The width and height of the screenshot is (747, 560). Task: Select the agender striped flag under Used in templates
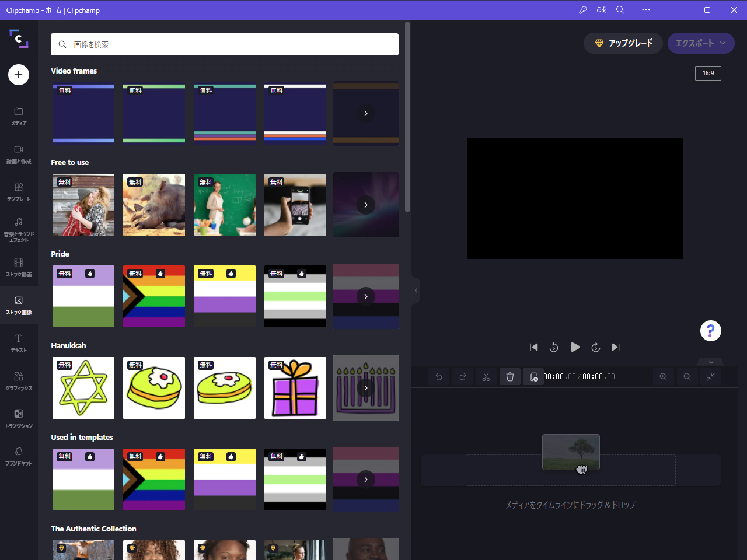coord(295,480)
